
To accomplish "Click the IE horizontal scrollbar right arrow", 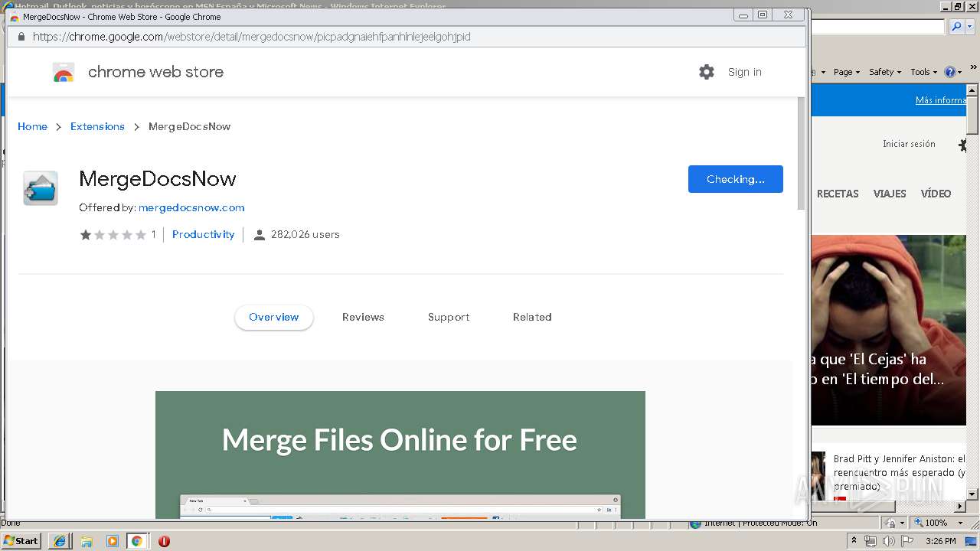I will click(961, 506).
